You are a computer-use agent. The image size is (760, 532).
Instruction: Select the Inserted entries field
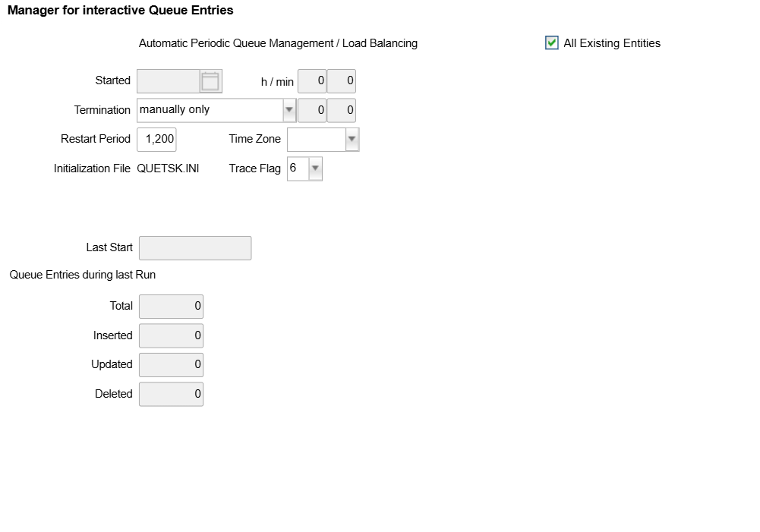171,335
